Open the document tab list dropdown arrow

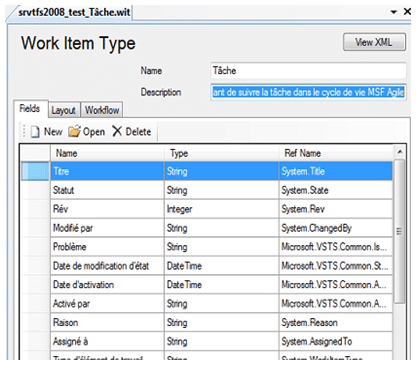click(394, 12)
